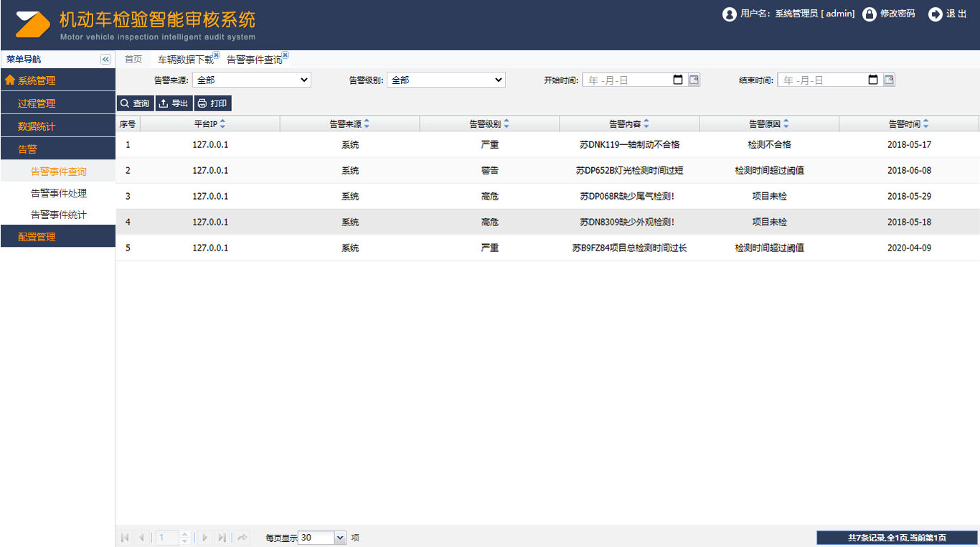Click the 导出 export button
Image resolution: width=980 pixels, height=547 pixels.
(174, 103)
